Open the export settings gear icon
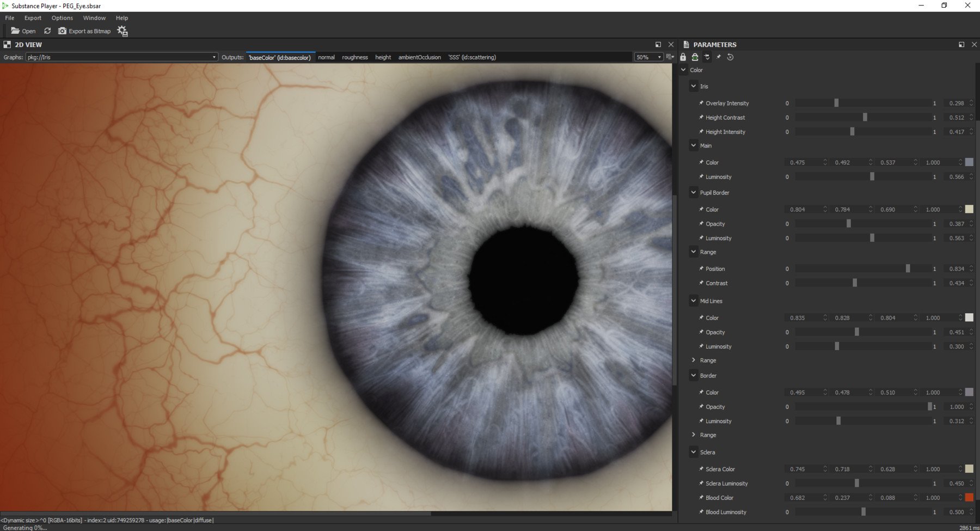Image resolution: width=980 pixels, height=531 pixels. pyautogui.click(x=122, y=31)
